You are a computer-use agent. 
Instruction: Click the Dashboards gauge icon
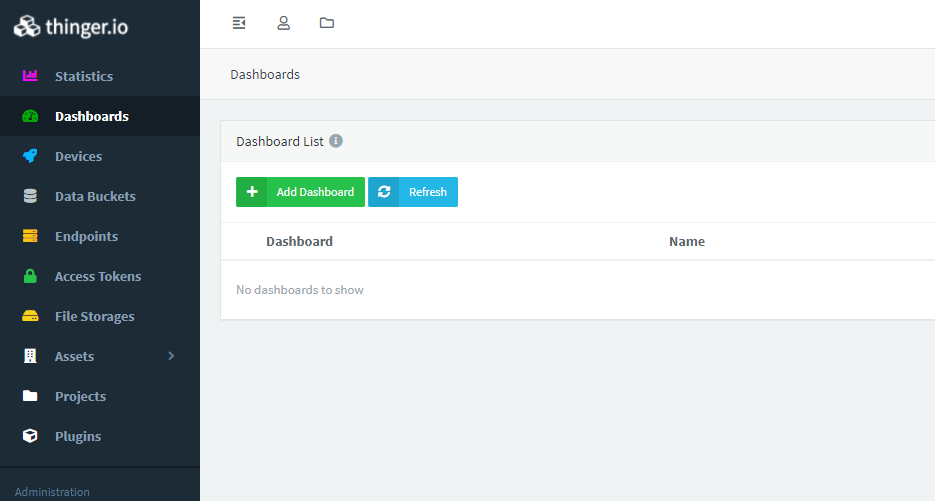click(30, 116)
